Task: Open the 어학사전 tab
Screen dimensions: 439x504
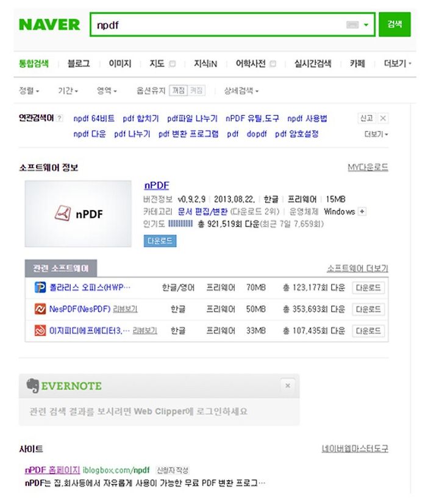Action: [x=251, y=63]
